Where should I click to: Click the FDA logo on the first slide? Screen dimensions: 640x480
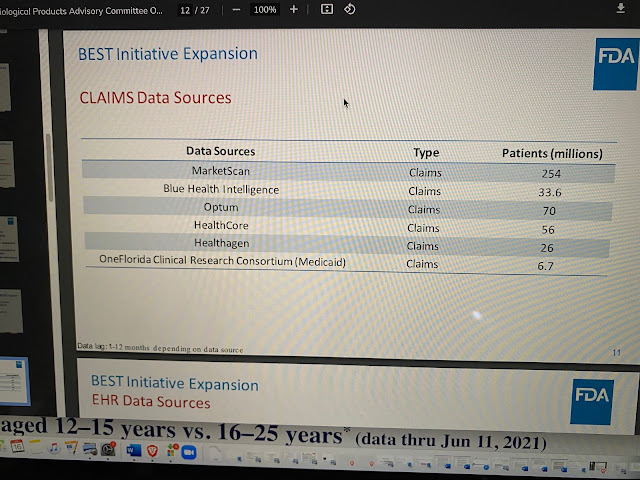click(x=616, y=64)
